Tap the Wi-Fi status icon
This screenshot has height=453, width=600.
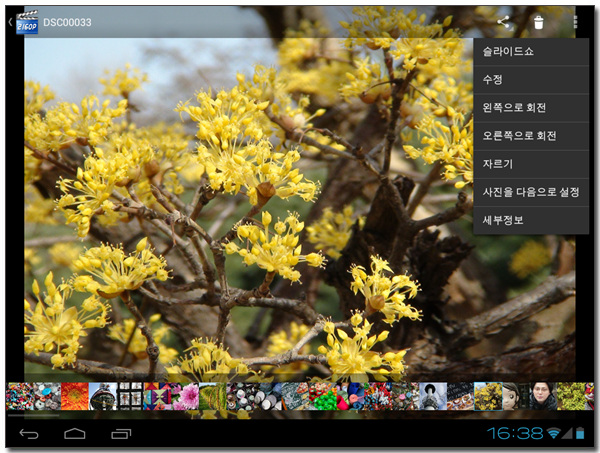pos(553,433)
